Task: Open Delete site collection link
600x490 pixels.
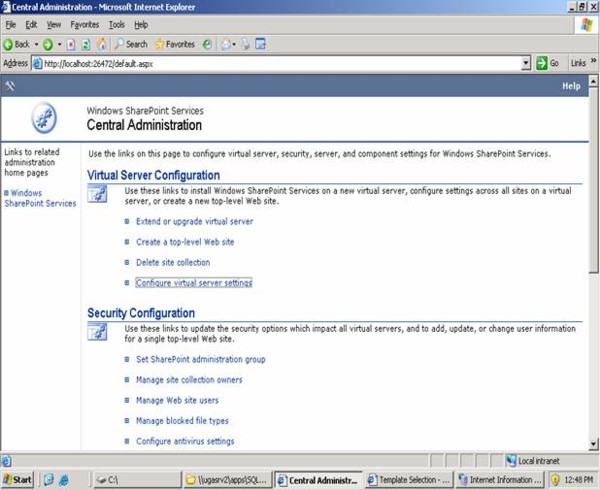Action: 173,262
